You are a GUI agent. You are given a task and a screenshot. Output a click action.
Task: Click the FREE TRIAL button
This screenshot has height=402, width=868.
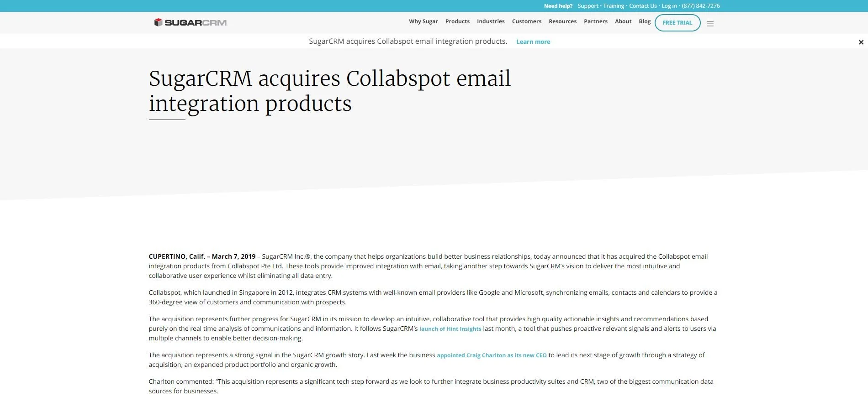tap(677, 23)
